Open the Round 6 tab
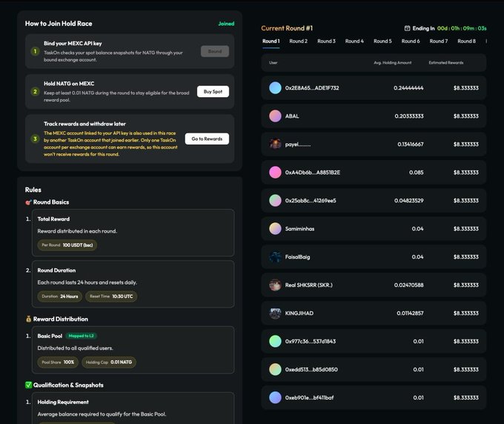504x424 pixels. pos(411,42)
